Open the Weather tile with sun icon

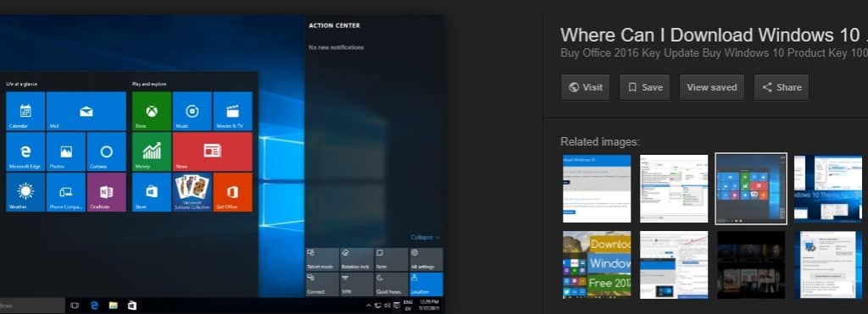(25, 192)
